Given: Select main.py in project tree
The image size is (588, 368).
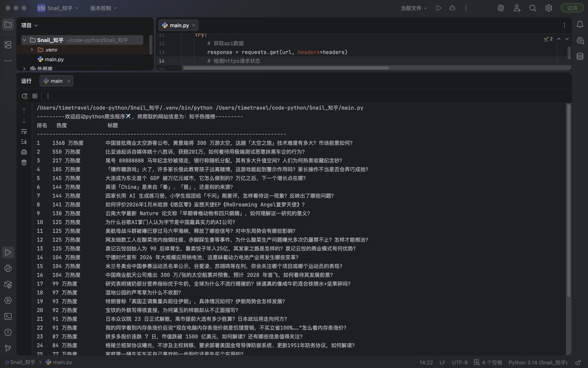Looking at the screenshot, I should pyautogui.click(x=51, y=59).
